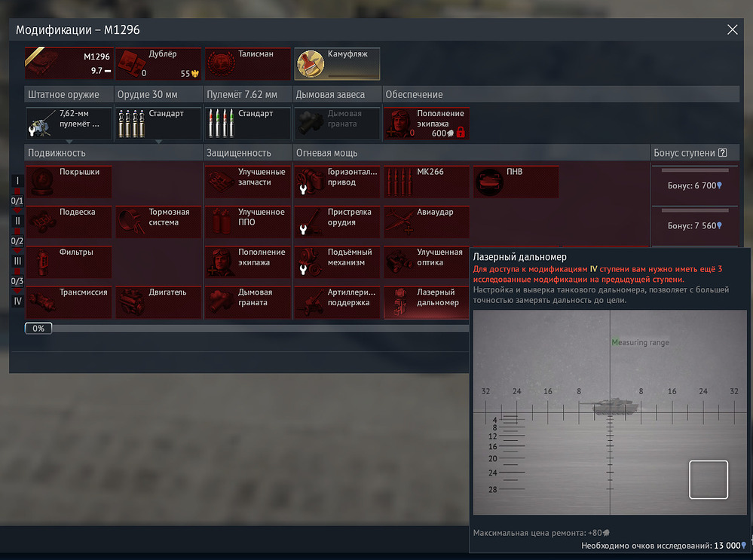Viewport: 753px width, 560px height.
Task: Open the Дублёр backup vehicle slot
Action: pyautogui.click(x=158, y=64)
